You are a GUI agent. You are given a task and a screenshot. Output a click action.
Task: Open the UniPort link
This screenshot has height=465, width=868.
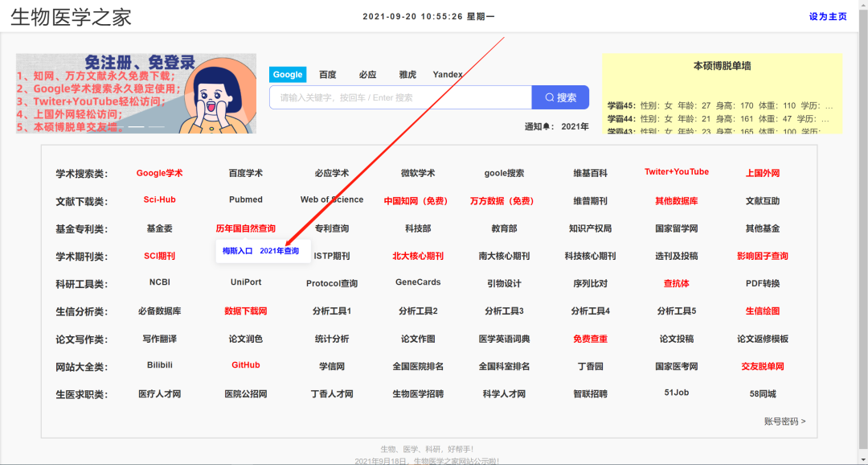pos(246,282)
